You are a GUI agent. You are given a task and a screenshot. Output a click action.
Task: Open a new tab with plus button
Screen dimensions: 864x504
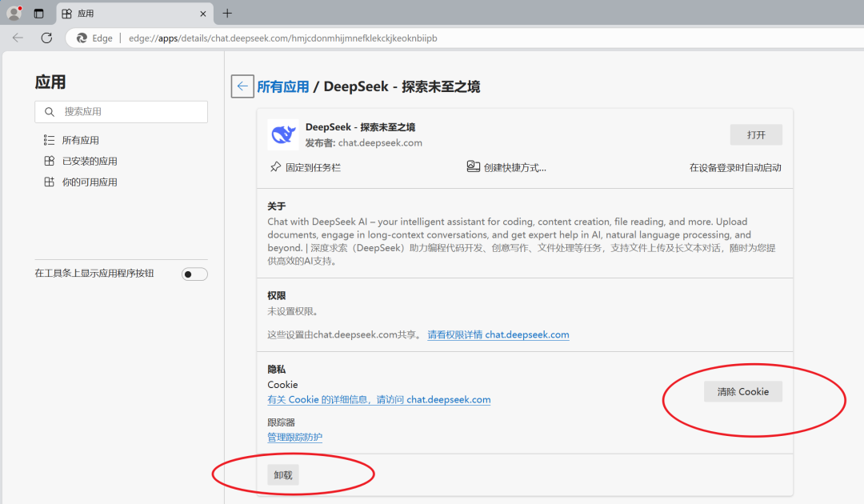pos(227,14)
